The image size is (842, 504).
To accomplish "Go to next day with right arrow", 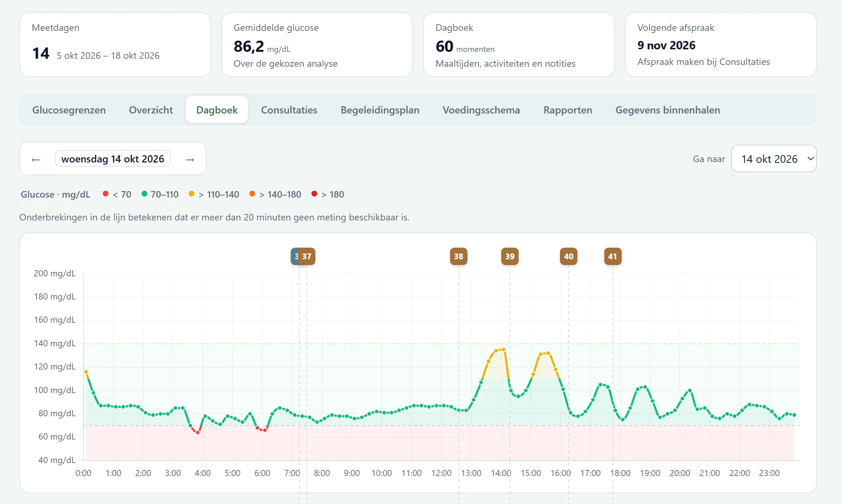I will pyautogui.click(x=190, y=159).
